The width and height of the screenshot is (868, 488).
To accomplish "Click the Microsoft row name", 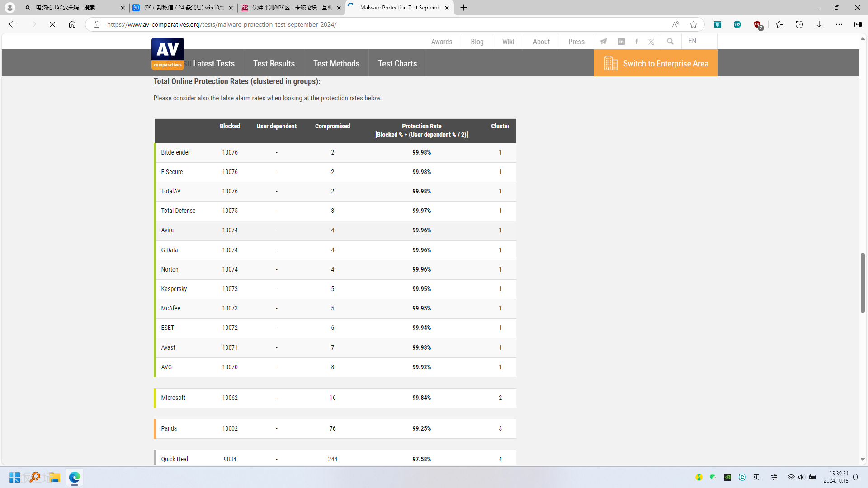I will coord(173,398).
